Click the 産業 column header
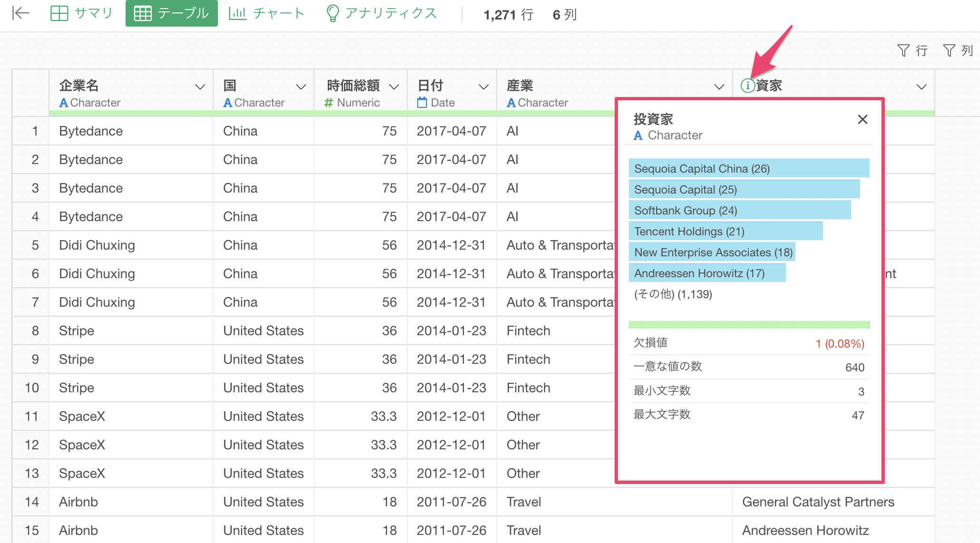980x543 pixels. click(x=615, y=93)
